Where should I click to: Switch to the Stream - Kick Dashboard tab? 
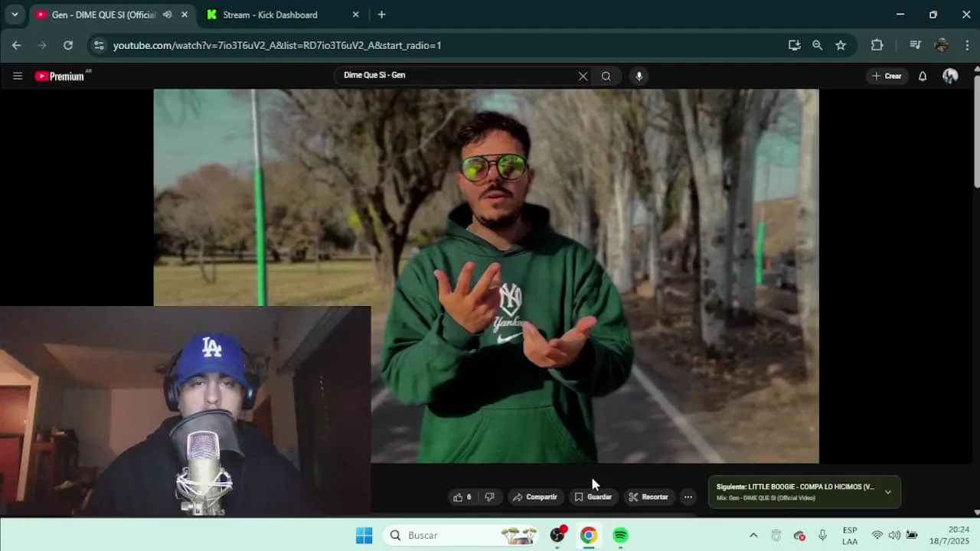(269, 15)
